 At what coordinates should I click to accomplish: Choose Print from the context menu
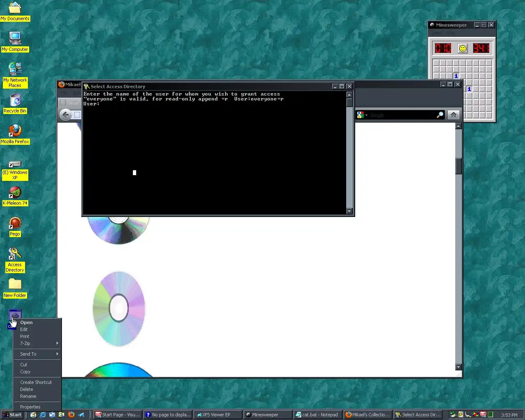(37, 336)
